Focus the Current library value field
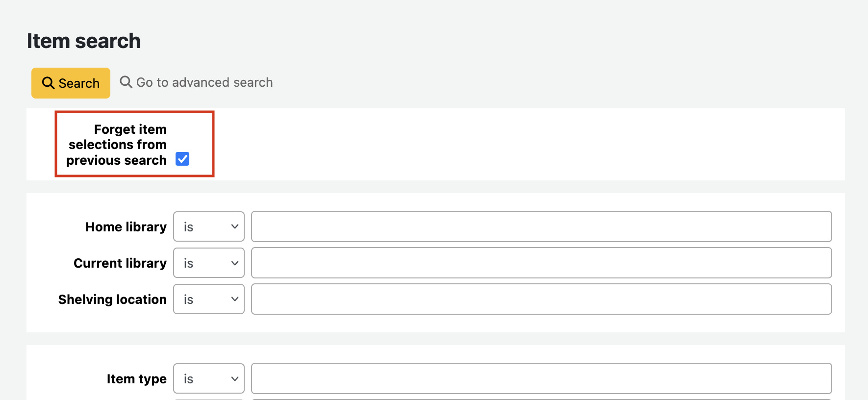The width and height of the screenshot is (868, 400). click(541, 263)
